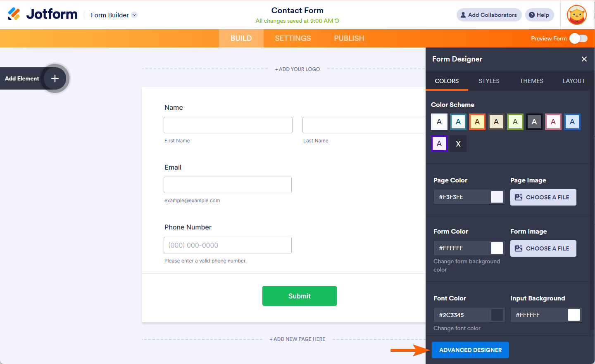Switch to the SETTINGS tab

pyautogui.click(x=293, y=38)
